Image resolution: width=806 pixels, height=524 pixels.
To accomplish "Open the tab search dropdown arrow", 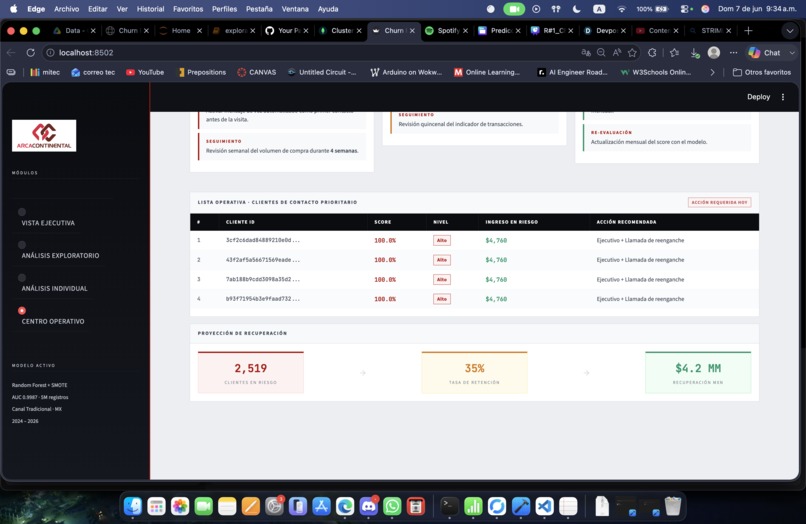I will click(x=790, y=31).
